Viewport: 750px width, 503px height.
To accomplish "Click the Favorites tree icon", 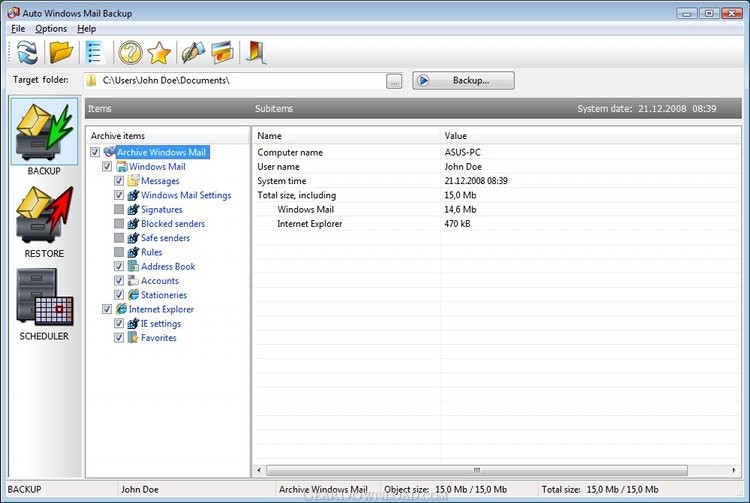I will 133,338.
